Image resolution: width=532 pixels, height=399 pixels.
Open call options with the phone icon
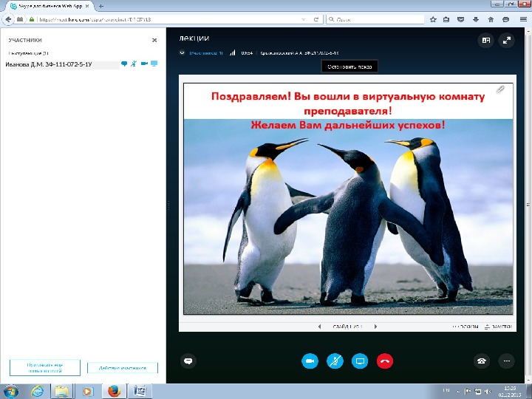[x=482, y=361]
